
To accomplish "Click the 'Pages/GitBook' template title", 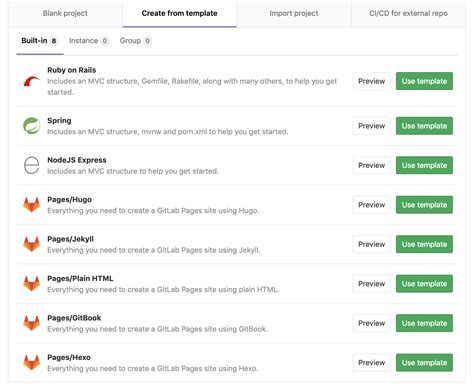I will 74,318.
